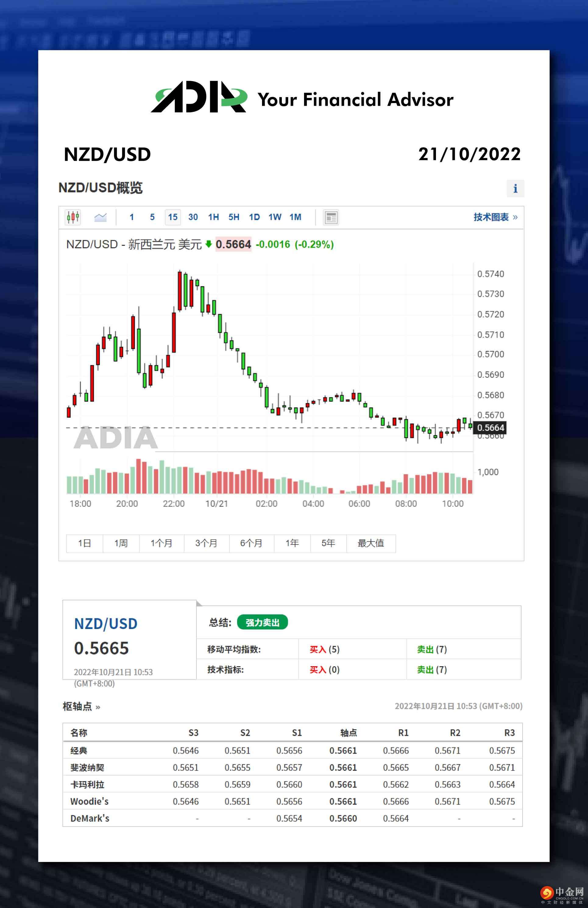588x908 pixels.
Task: Select the 1D chart interval
Action: 254,217
